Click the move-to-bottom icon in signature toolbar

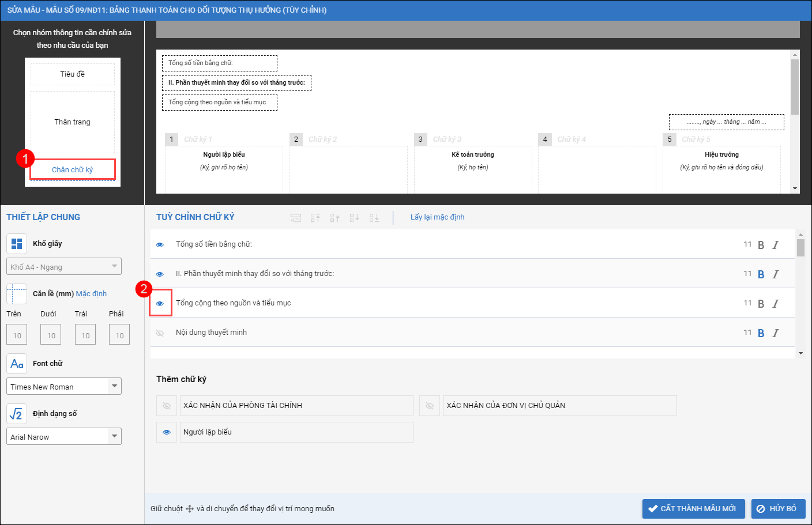pos(374,218)
